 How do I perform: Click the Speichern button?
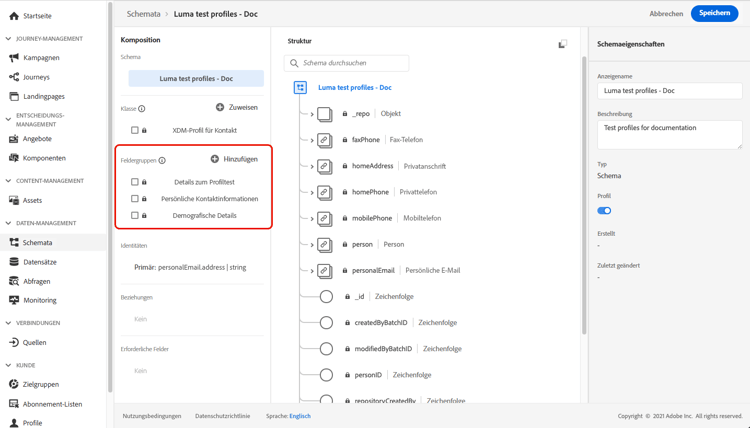[x=714, y=13]
